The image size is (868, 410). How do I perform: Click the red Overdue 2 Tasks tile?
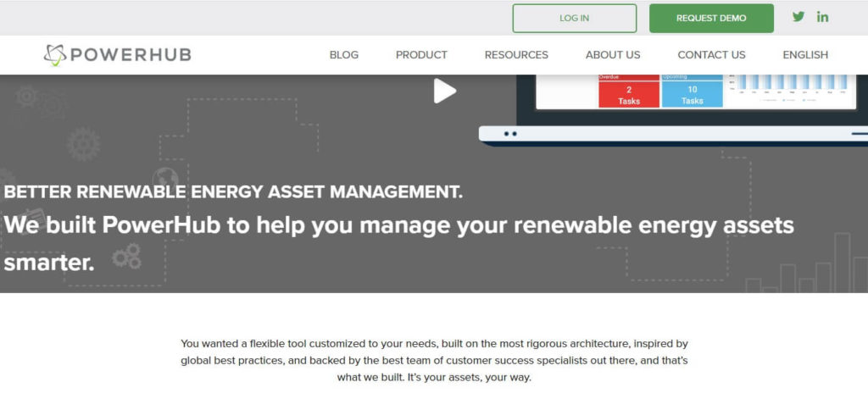click(x=629, y=91)
